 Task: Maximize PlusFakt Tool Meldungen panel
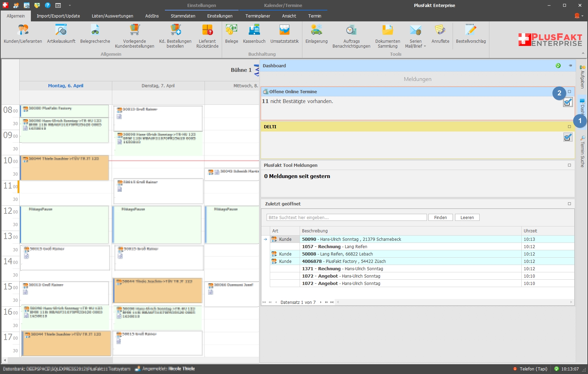coord(569,165)
